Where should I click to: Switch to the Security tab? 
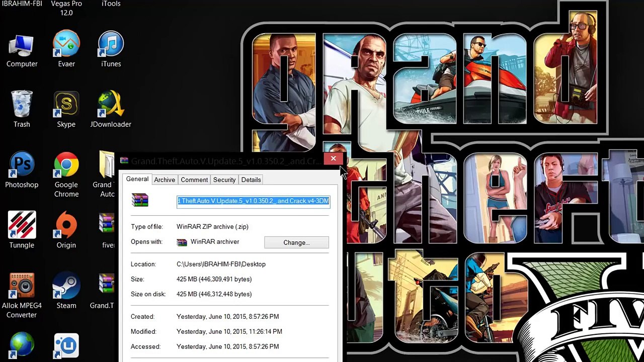224,179
